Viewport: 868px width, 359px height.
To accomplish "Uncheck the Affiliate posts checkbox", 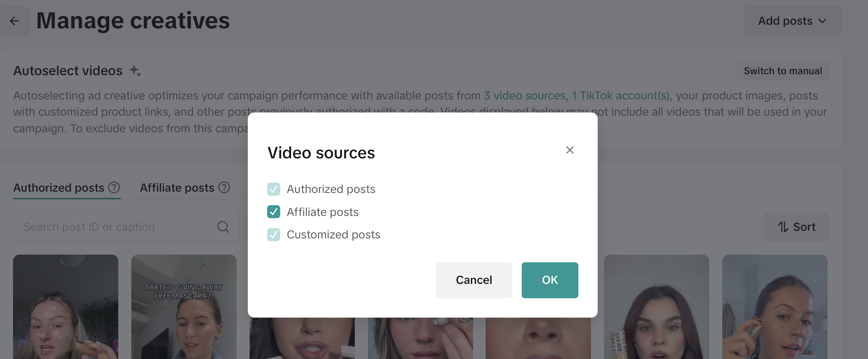I will tap(273, 212).
